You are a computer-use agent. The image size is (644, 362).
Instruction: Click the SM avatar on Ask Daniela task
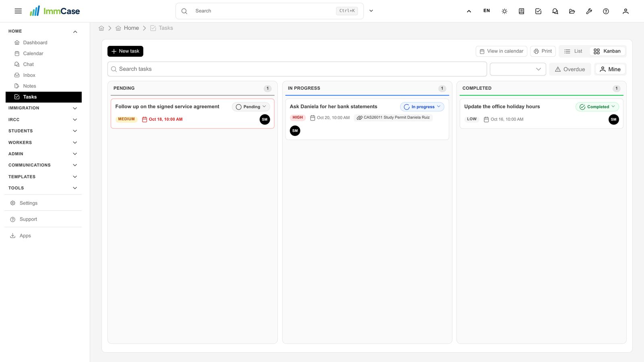[295, 131]
